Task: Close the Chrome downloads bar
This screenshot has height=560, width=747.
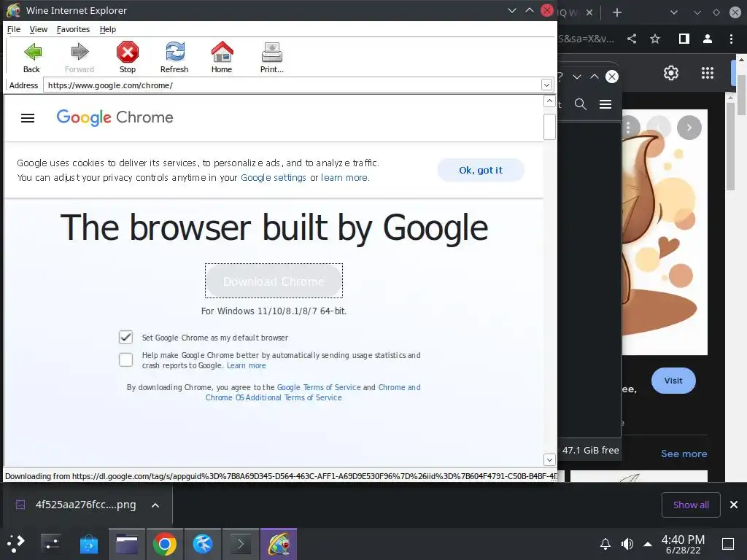Action: 734,505
